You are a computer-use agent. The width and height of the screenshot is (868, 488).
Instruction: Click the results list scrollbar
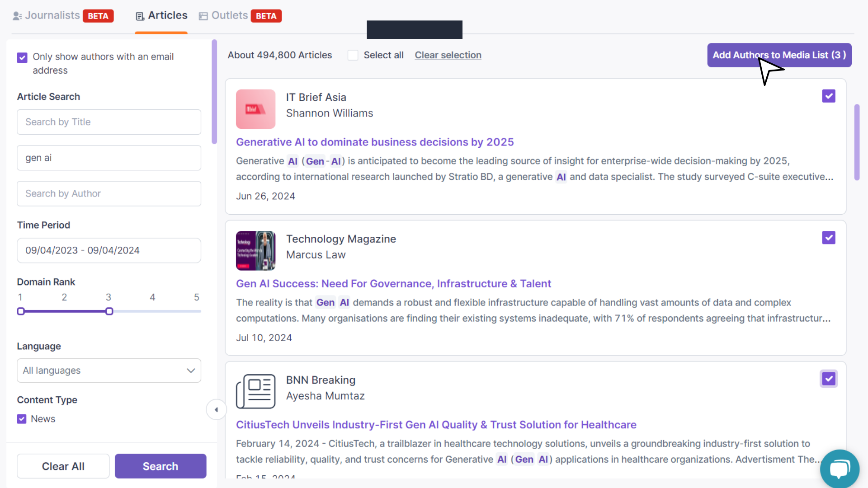coord(857,142)
